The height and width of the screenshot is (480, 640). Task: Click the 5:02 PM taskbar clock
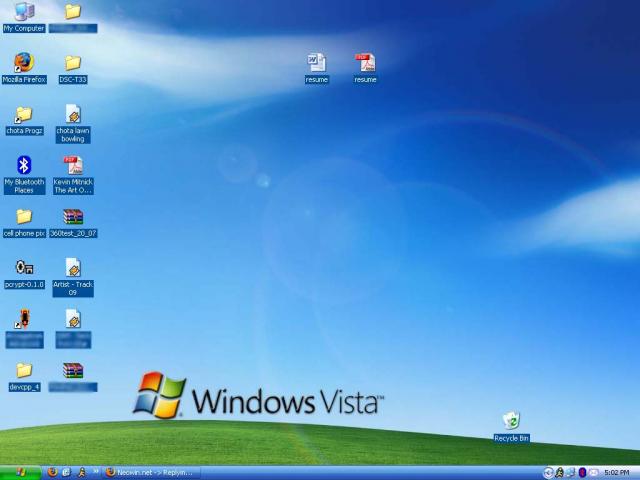pos(616,473)
